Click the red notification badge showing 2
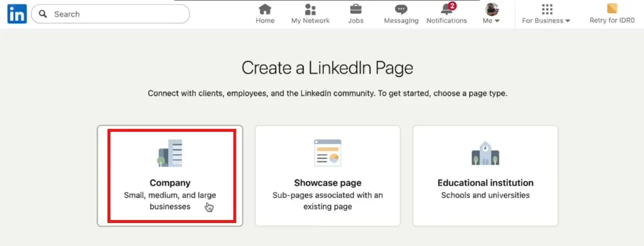The width and height of the screenshot is (644, 246). coord(452,5)
